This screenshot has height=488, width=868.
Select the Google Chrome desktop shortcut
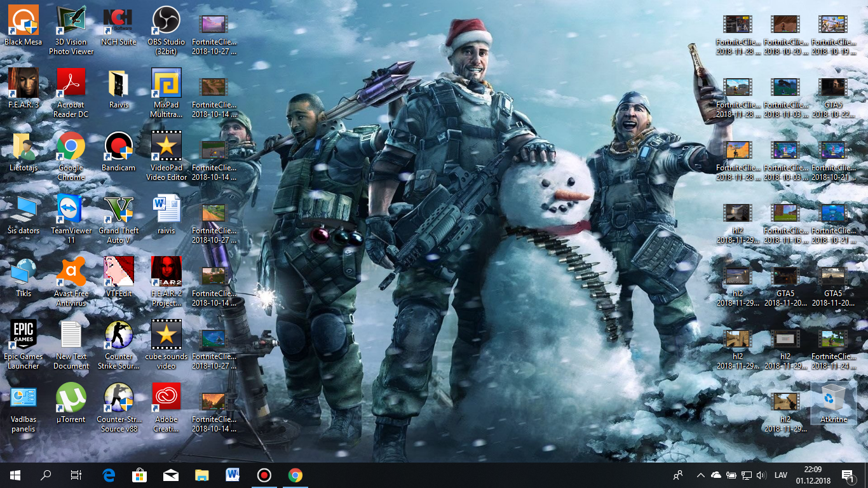(x=71, y=156)
